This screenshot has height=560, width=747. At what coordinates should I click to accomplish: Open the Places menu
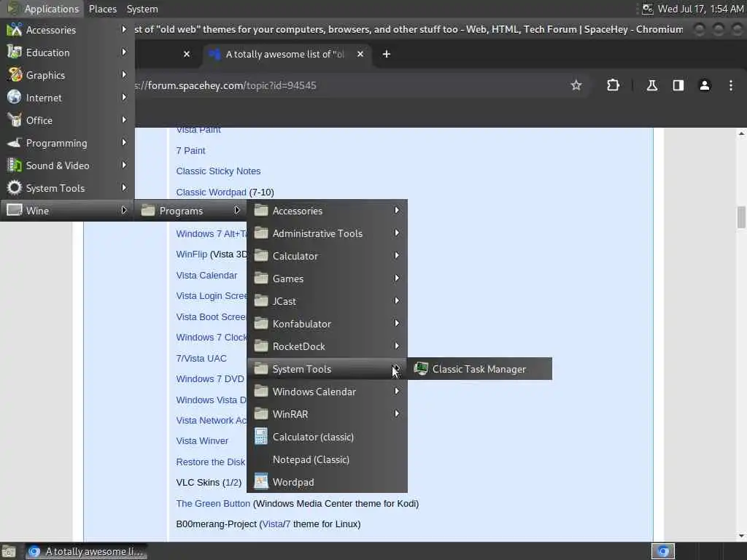pos(102,9)
